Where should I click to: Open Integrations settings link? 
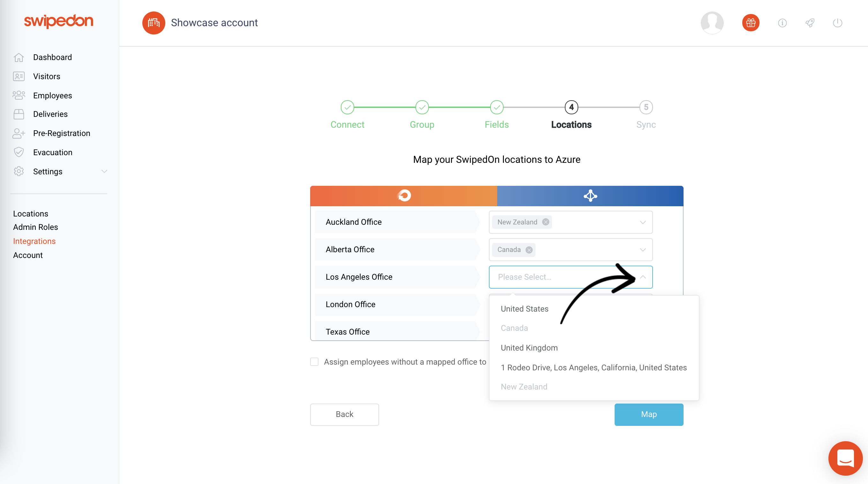(x=34, y=241)
